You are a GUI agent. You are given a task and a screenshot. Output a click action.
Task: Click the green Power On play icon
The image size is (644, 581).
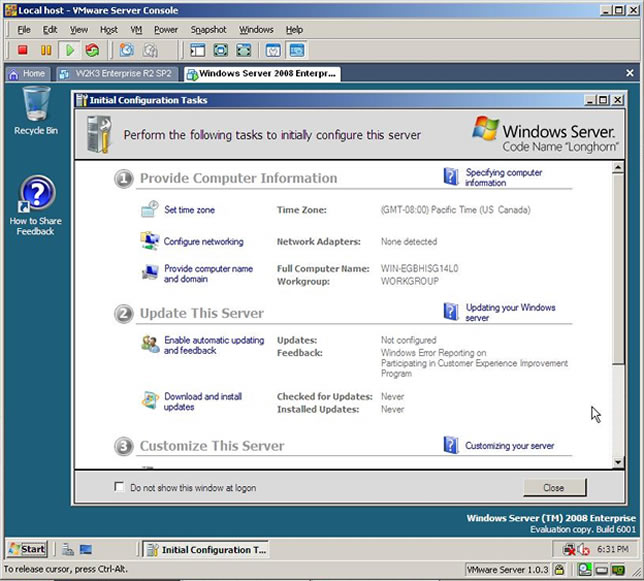click(70, 50)
